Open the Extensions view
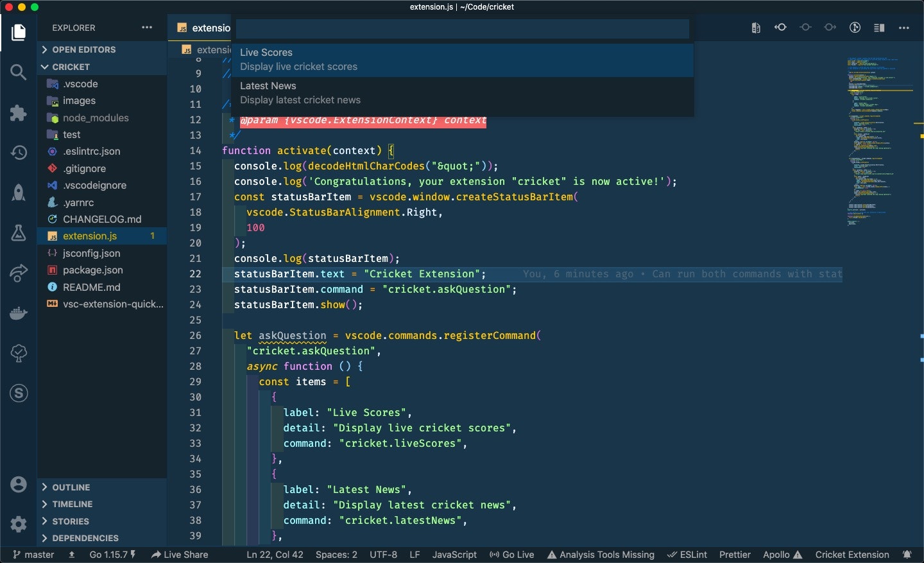Screen dimensions: 924x563 pyautogui.click(x=18, y=113)
